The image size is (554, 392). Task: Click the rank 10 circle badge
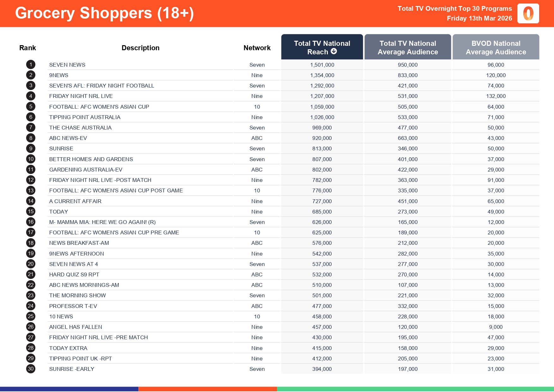(31, 159)
